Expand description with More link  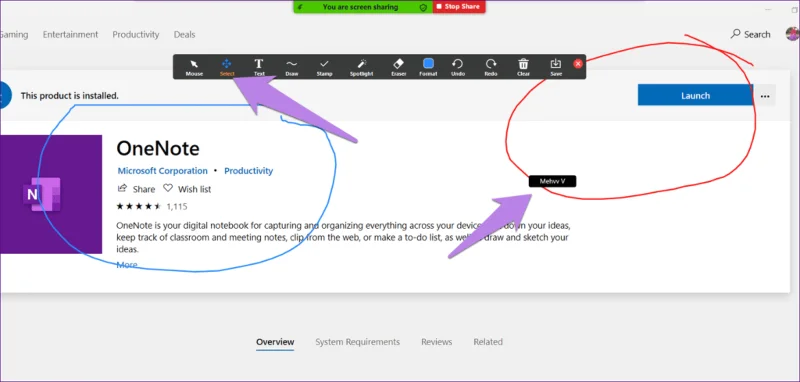pyautogui.click(x=127, y=265)
